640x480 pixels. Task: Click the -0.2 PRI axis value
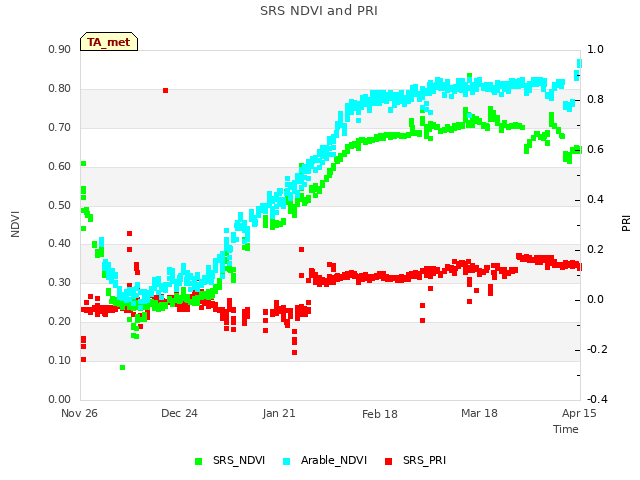pos(597,349)
